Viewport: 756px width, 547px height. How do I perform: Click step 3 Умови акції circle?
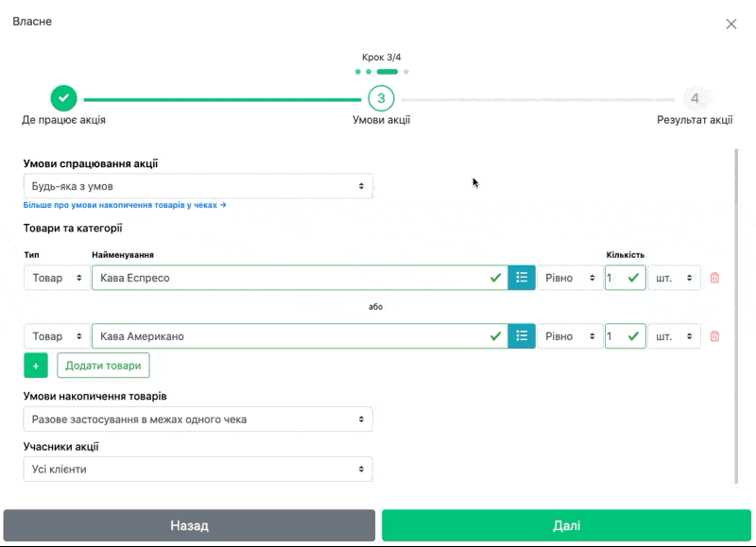381,98
